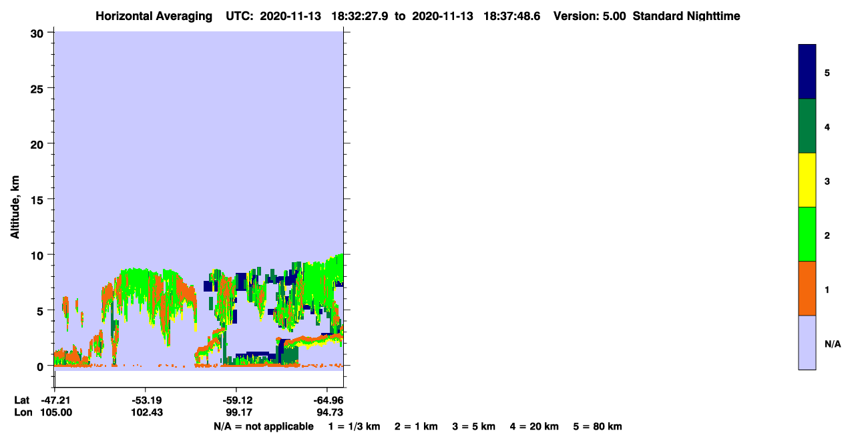Click the longitude value 99.17
868x445 pixels.
pos(238,413)
